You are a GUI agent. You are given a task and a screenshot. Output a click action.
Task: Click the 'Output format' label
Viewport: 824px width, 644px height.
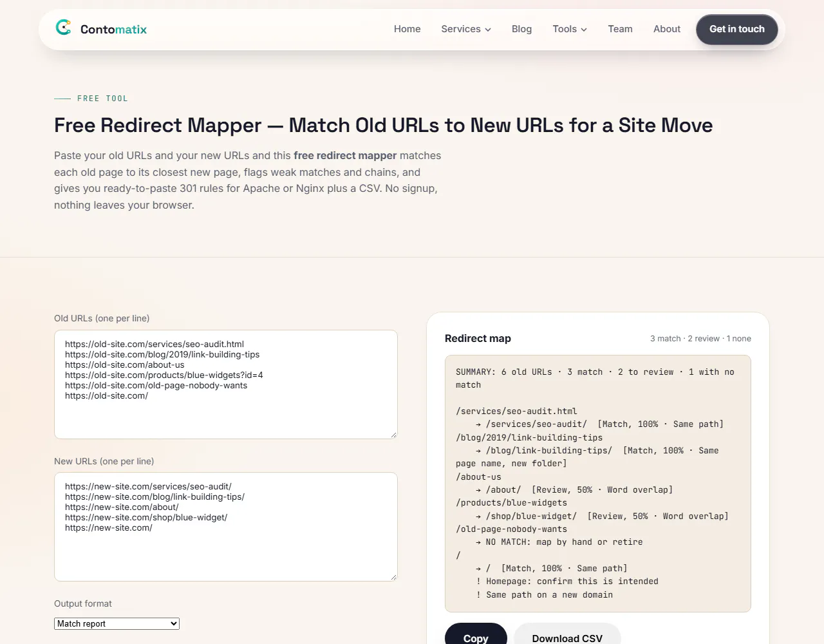click(x=83, y=604)
